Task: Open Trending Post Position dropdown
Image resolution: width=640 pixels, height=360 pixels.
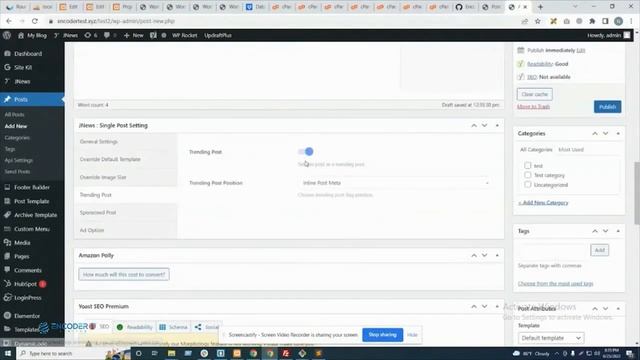Action: click(395, 183)
